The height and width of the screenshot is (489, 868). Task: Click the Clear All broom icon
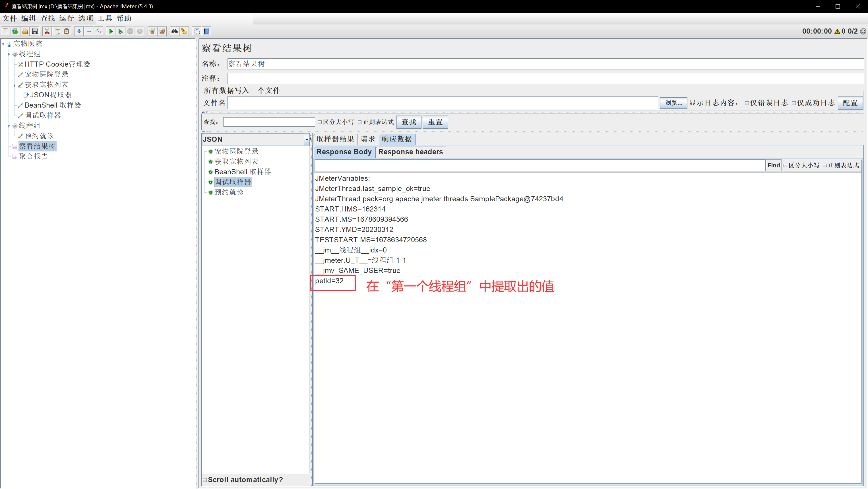(162, 31)
